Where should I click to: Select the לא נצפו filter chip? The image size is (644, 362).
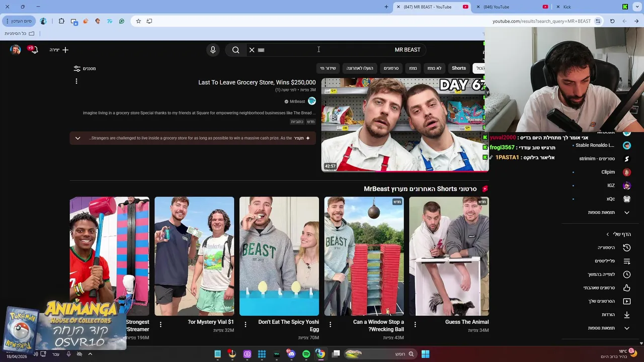click(x=434, y=68)
